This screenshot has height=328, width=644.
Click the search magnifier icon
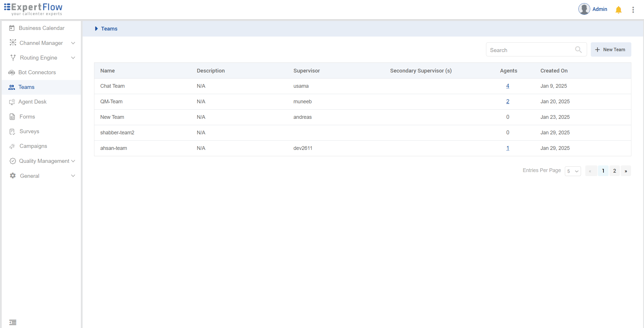(578, 50)
